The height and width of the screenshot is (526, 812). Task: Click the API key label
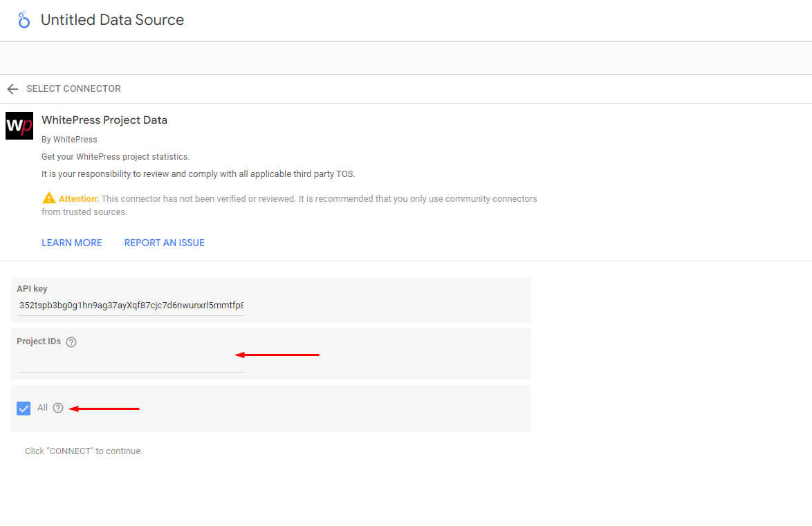tap(32, 288)
